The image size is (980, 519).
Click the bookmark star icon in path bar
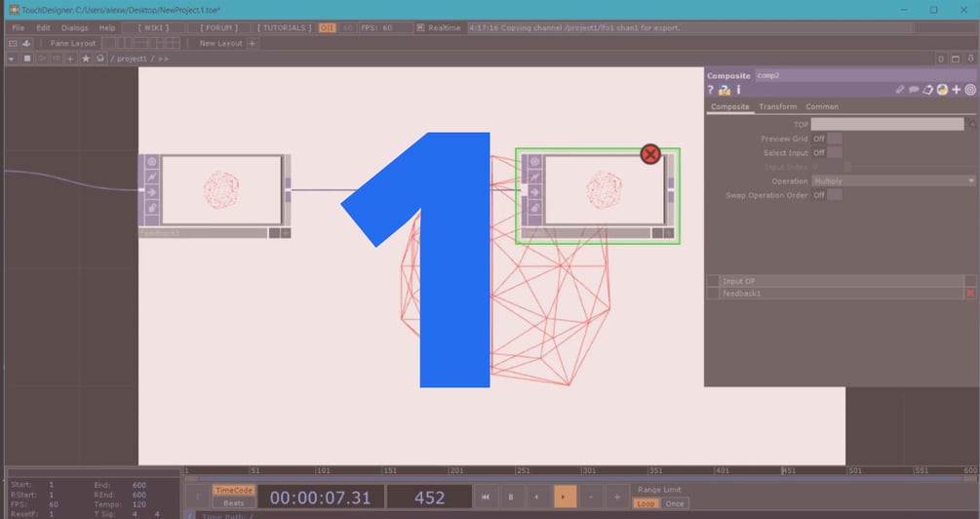tap(86, 59)
